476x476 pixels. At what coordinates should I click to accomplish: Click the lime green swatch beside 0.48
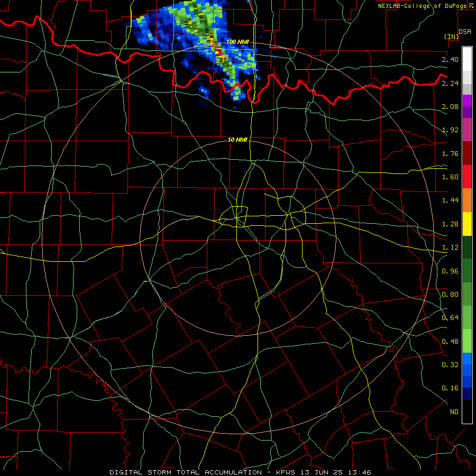tap(467, 341)
